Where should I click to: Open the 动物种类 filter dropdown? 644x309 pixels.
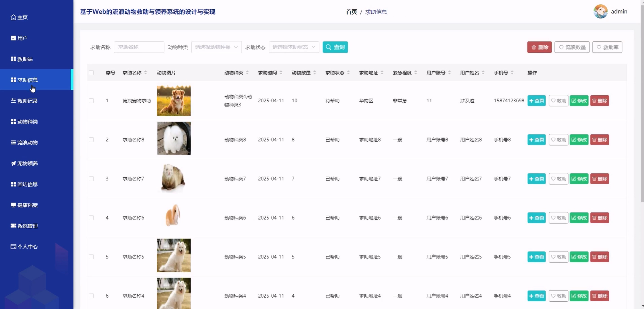(216, 47)
